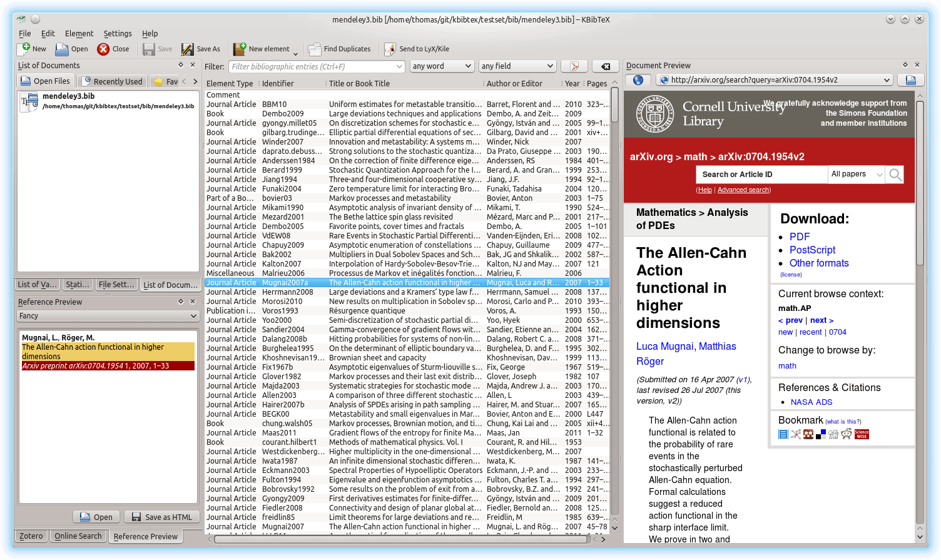
Task: Click the Save as HTML button
Action: (162, 517)
